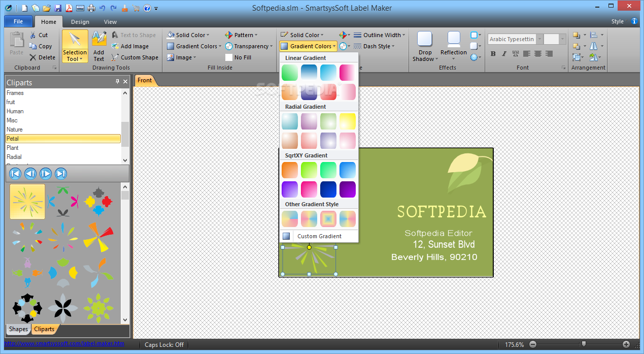Click the shopping cart icon in quick access toolbar
Image resolution: width=644 pixels, height=354 pixels.
tap(135, 8)
